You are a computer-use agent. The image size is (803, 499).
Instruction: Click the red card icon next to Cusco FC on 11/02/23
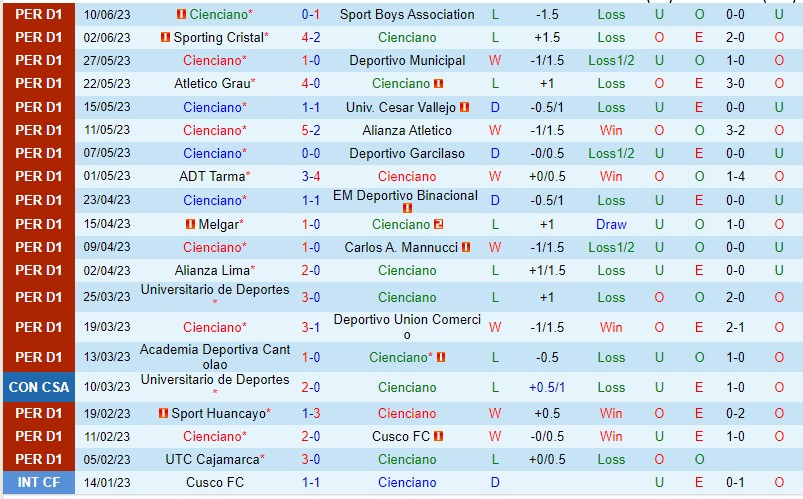pyautogui.click(x=439, y=436)
